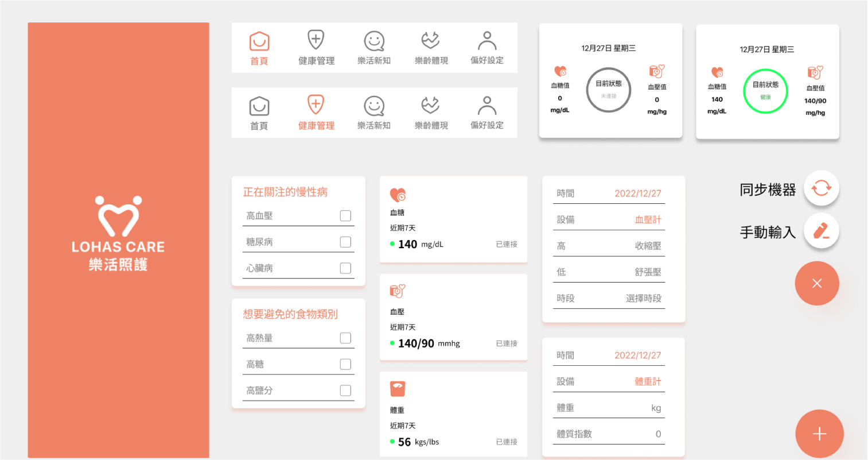Click the gray 目前狀態 未連接 status ring

(609, 90)
